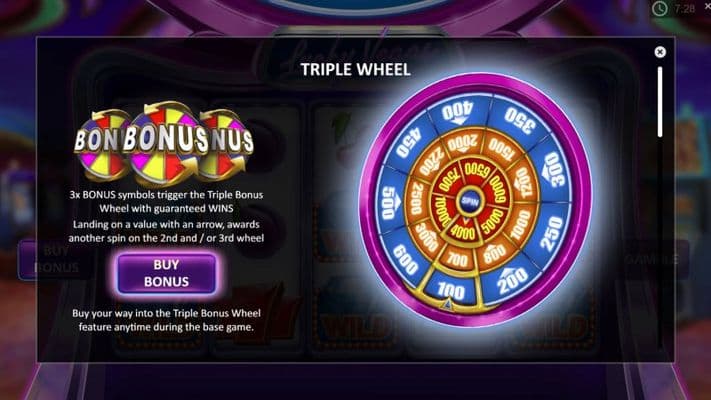Click the purple BUY BONUS button

[166, 273]
